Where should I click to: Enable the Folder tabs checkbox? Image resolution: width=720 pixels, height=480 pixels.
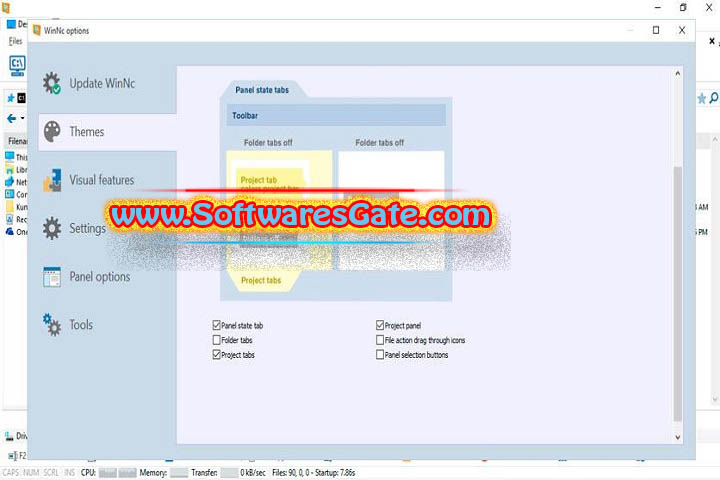[217, 340]
